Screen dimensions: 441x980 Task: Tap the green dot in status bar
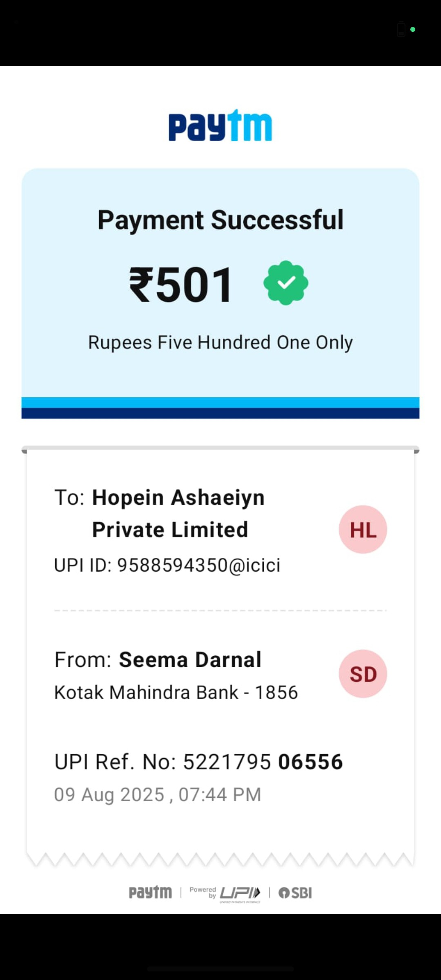[x=413, y=29]
